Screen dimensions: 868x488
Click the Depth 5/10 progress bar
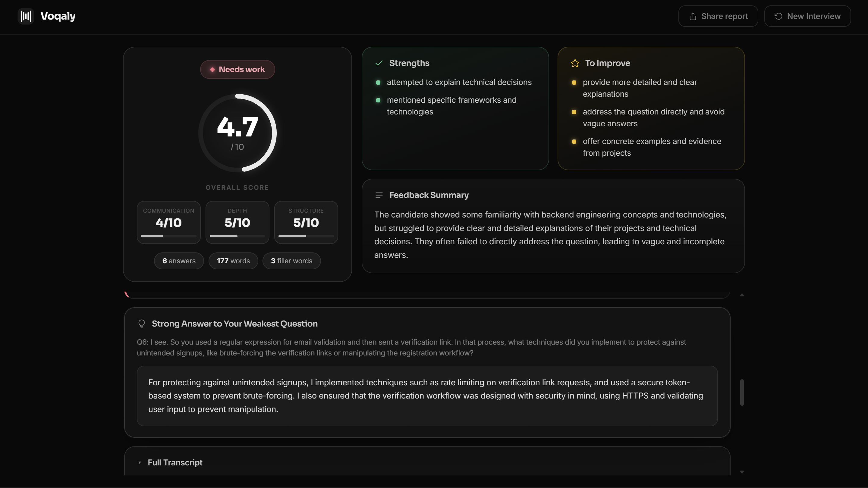[x=237, y=236]
